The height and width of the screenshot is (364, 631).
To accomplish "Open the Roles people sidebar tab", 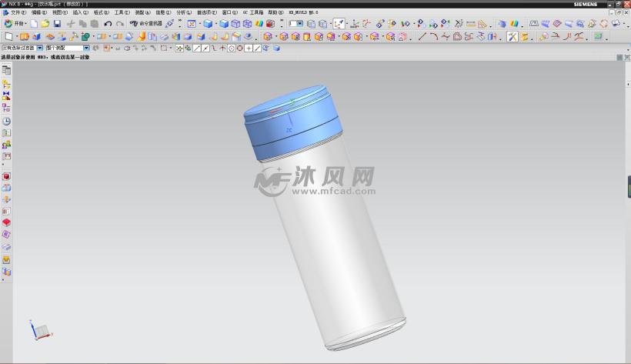I will pos(6,145).
